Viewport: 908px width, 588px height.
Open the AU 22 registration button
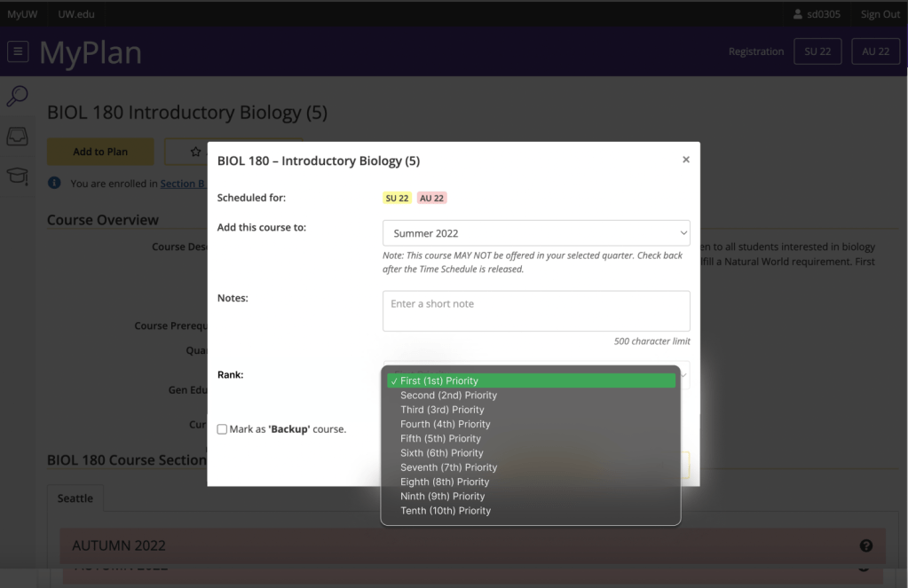[x=874, y=51]
